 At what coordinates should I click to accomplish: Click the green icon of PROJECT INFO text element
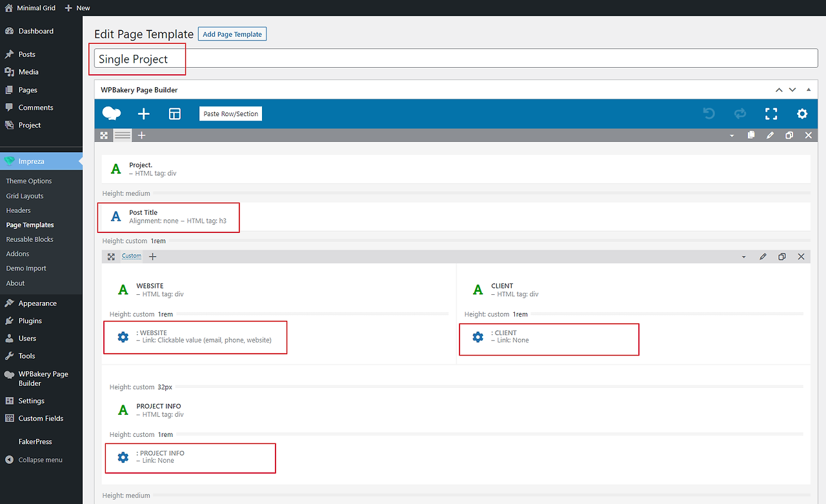(x=123, y=410)
